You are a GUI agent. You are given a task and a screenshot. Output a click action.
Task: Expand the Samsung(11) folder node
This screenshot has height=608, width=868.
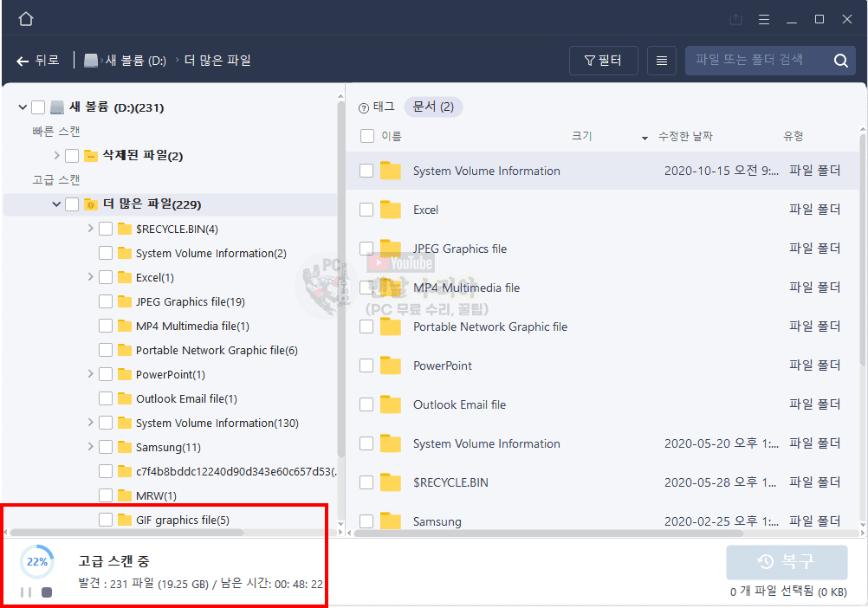pos(91,447)
